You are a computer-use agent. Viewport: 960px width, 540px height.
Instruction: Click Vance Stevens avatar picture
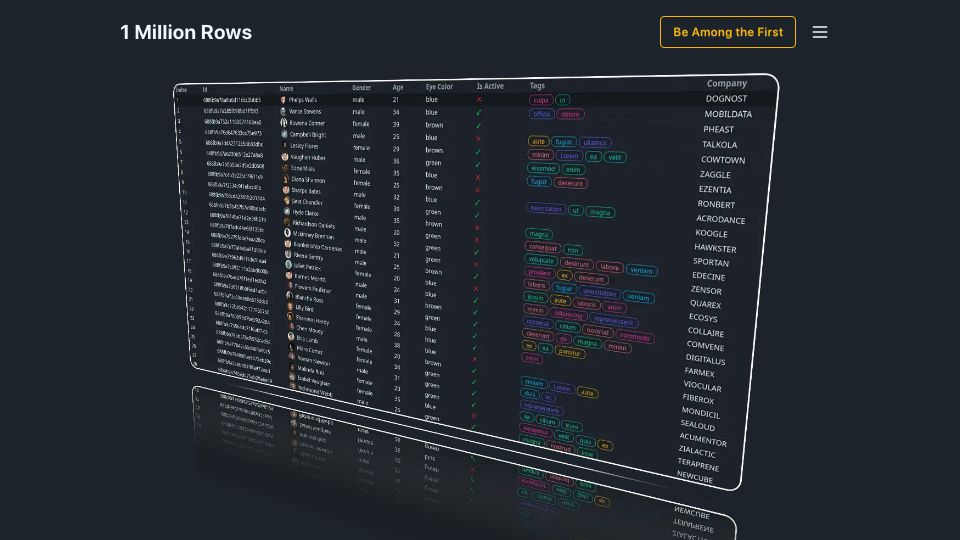(x=283, y=111)
